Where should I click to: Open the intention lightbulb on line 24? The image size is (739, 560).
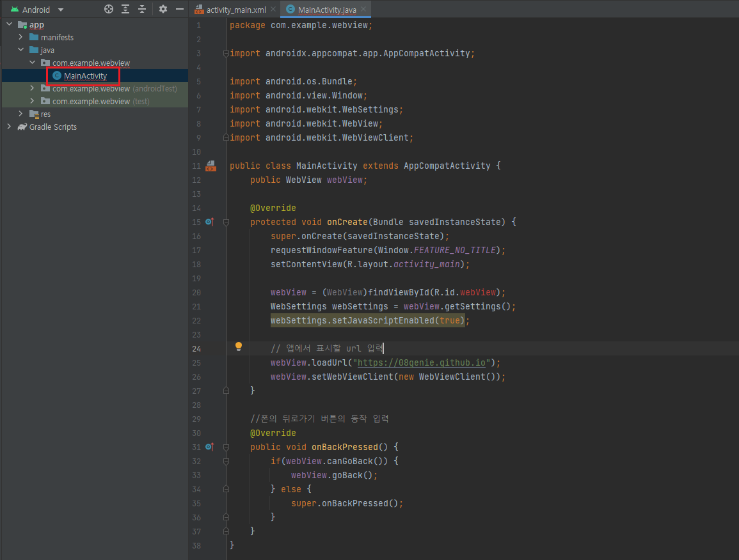238,346
